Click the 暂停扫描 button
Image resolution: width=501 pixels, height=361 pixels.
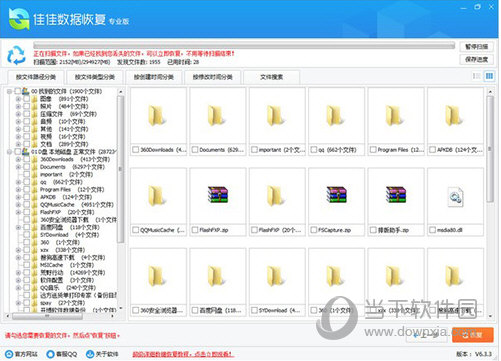[477, 47]
